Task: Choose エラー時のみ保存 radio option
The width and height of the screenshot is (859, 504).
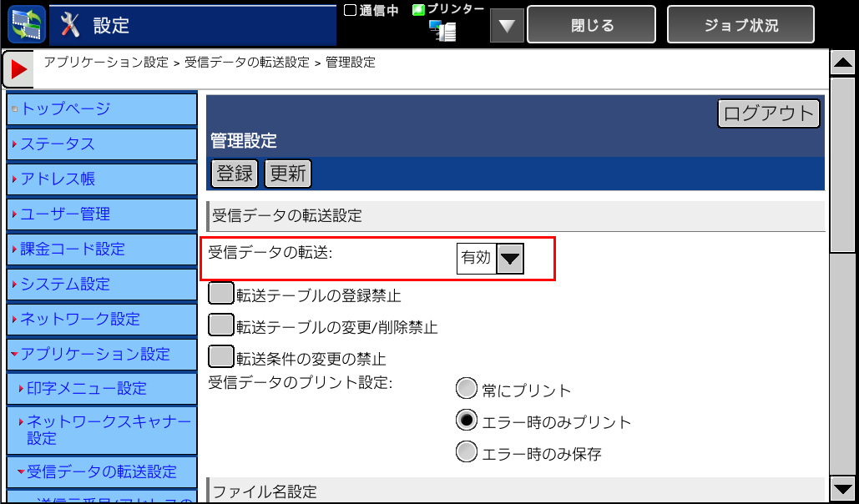Action: click(467, 453)
